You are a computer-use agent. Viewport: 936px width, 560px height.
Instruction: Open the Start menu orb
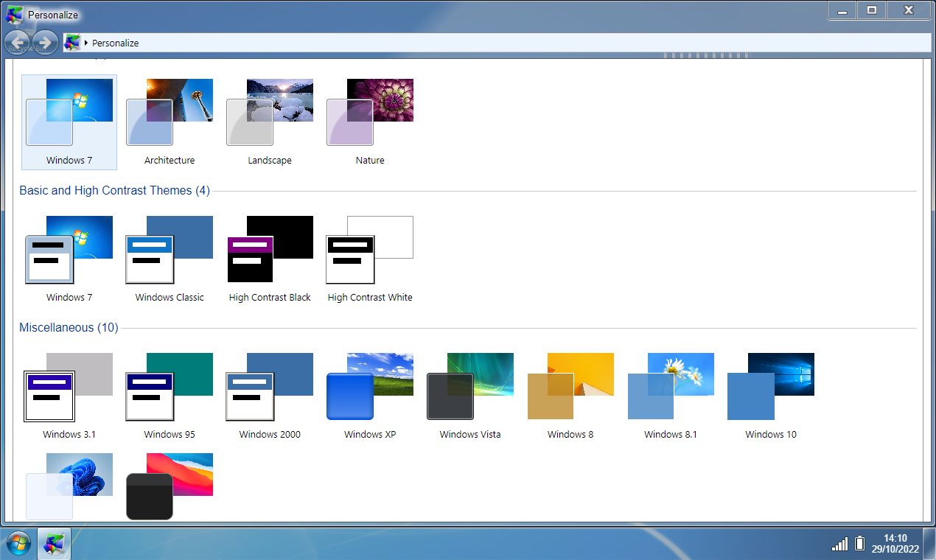pyautogui.click(x=18, y=544)
